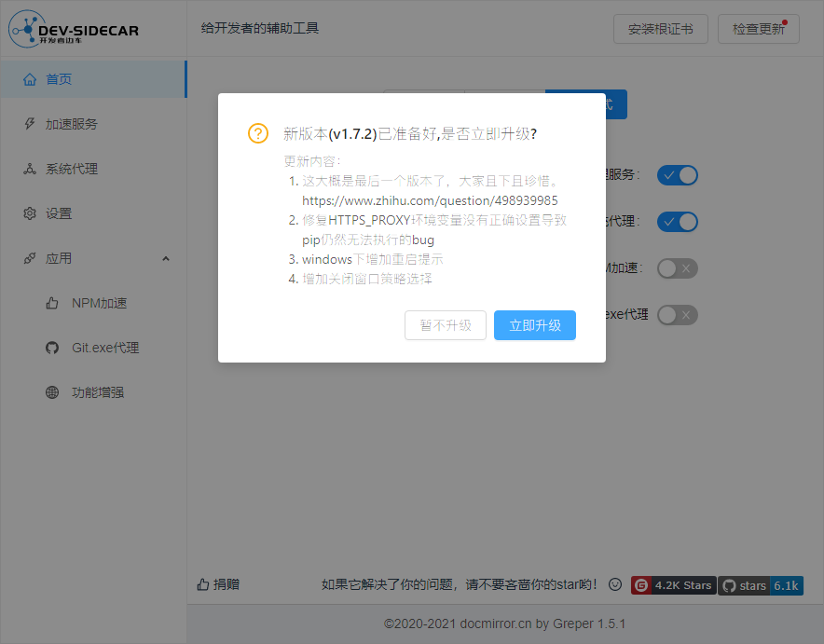Click the question-mark icon in the upgrade dialog
The height and width of the screenshot is (644, 824).
[257, 133]
